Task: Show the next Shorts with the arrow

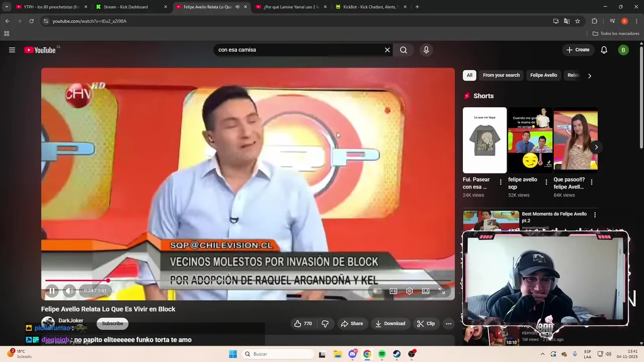Action: point(596,147)
